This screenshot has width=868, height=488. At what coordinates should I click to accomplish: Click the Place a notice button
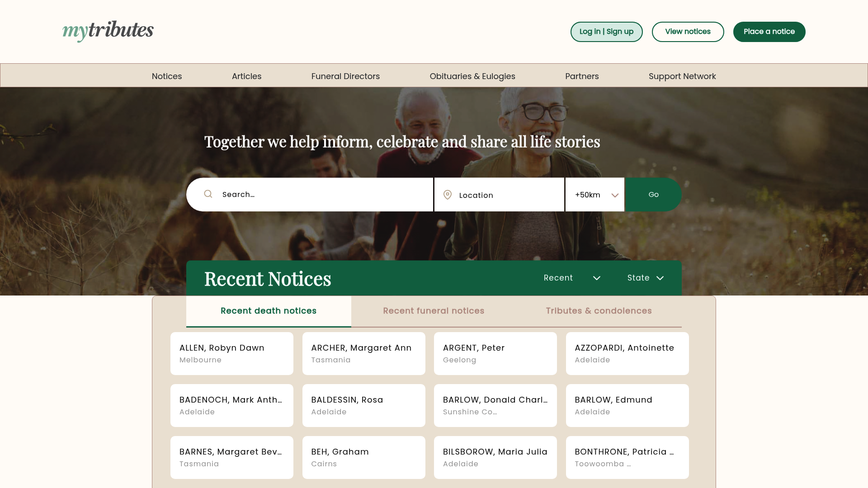(769, 32)
